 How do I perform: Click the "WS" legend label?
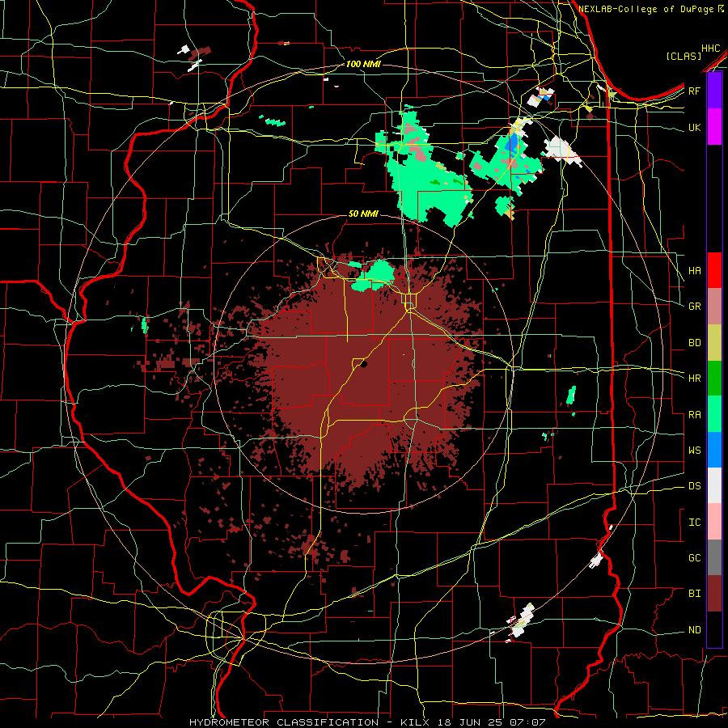[695, 451]
